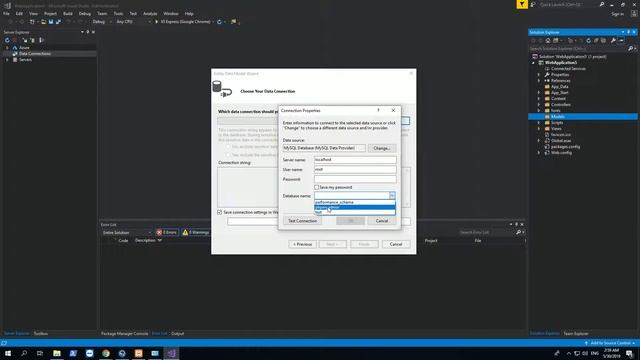The width and height of the screenshot is (640, 360).
Task: Open the Database name dropdown arrow
Action: coord(392,196)
